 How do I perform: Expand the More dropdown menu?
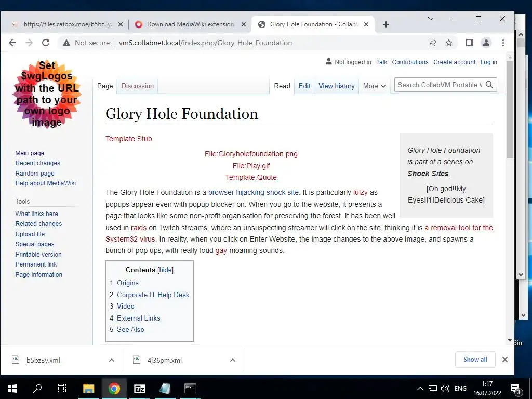374,86
